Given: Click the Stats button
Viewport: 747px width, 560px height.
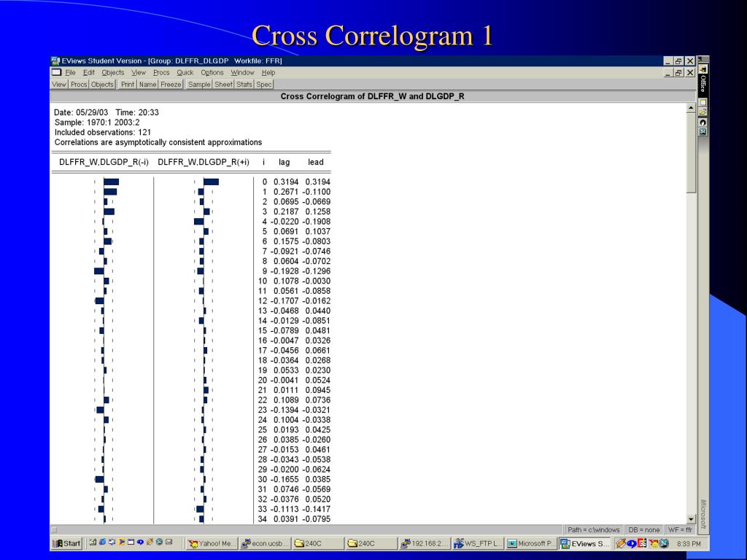Looking at the screenshot, I should tap(244, 85).
